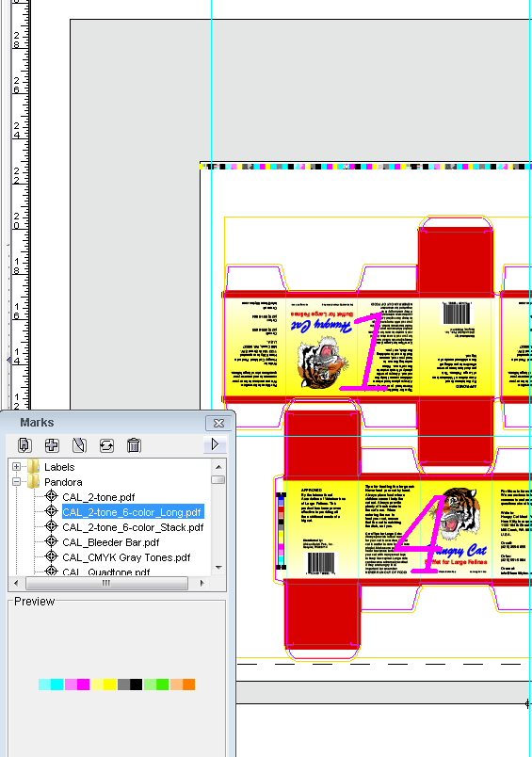Viewport: 532px width, 757px height.
Task: Click the Pandora folder icon
Action: click(x=33, y=481)
